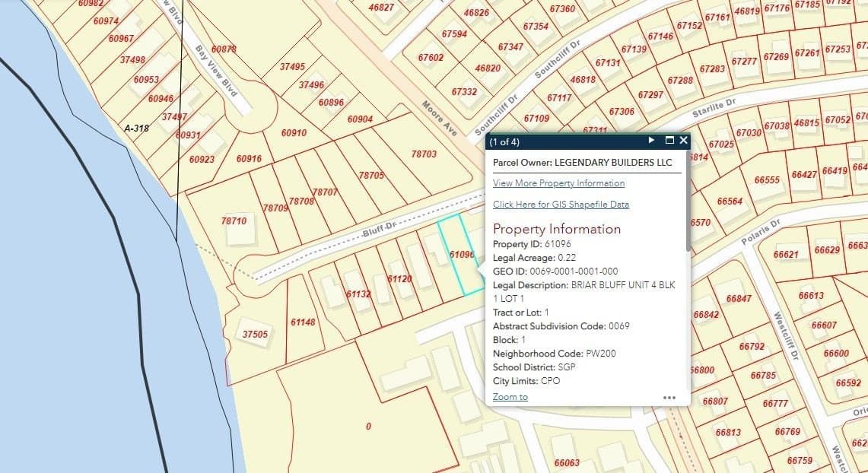Dock the Property Information popup
Viewport: 868px width, 473px height.
coord(669,141)
